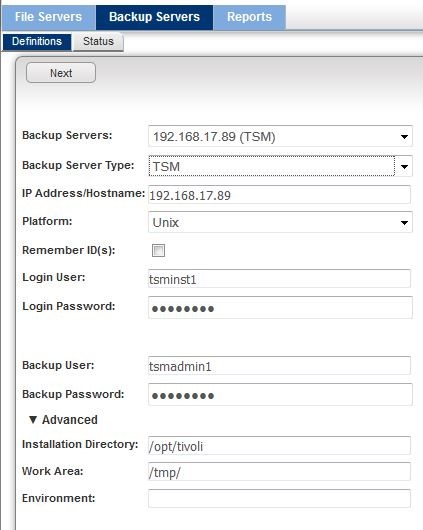
Task: Click into the Login User field
Action: pyautogui.click(x=280, y=279)
